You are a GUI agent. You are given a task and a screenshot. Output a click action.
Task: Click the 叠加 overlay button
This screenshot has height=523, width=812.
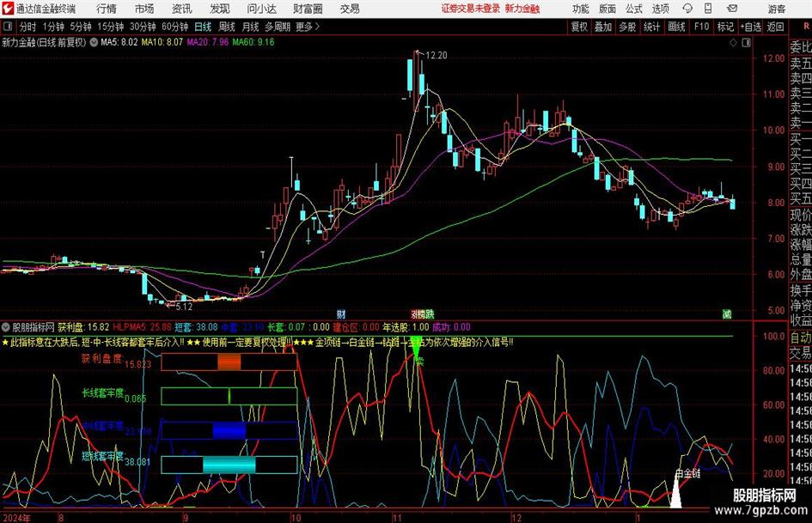pyautogui.click(x=603, y=27)
